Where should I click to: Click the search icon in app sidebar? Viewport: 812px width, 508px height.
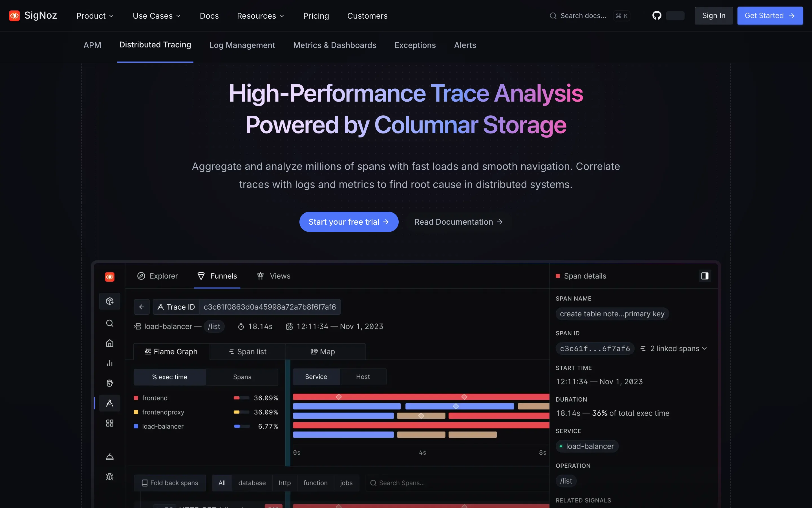tap(110, 323)
